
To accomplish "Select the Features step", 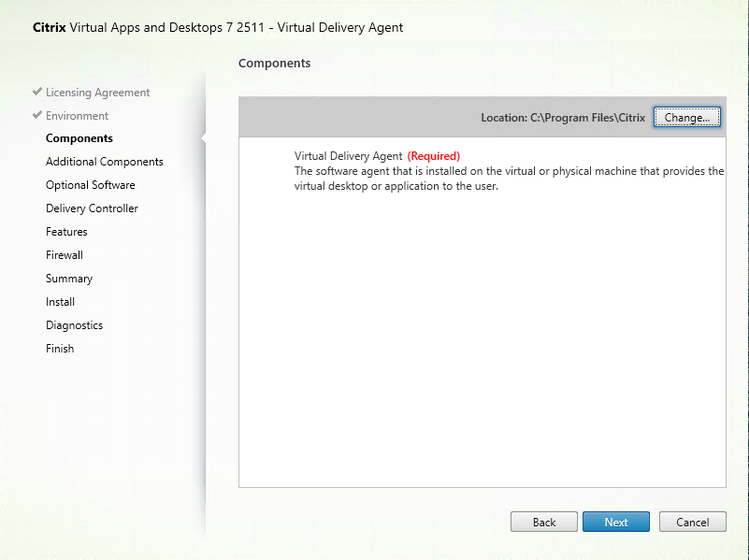I will tap(66, 231).
